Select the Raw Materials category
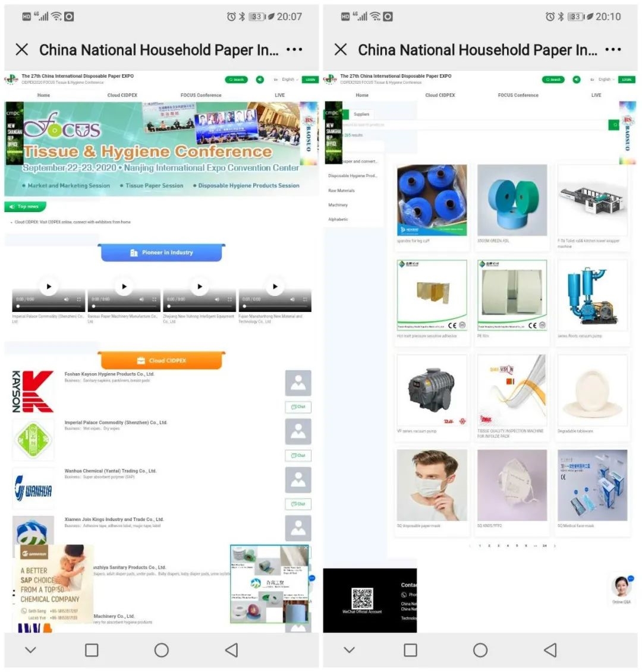 341,190
